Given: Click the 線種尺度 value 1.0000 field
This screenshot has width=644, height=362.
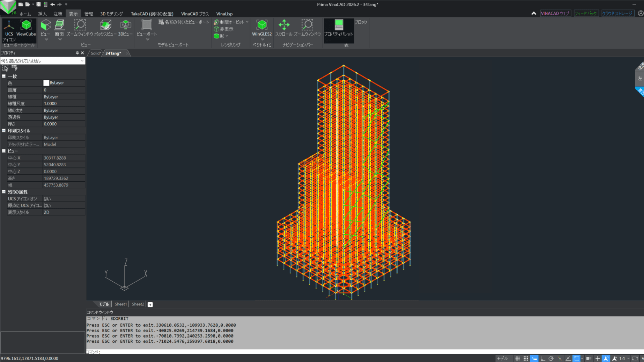Looking at the screenshot, I should click(64, 104).
